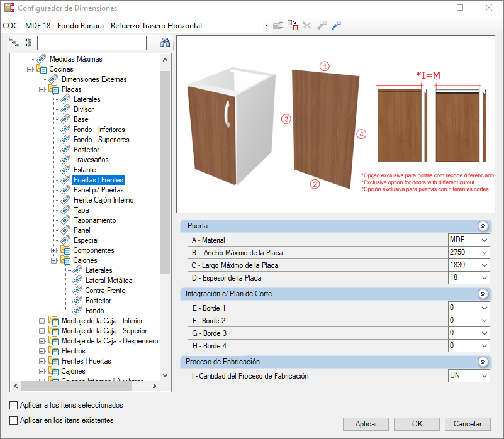Click the tree scrollbar down arrow
The height and width of the screenshot is (439, 504).
165,375
